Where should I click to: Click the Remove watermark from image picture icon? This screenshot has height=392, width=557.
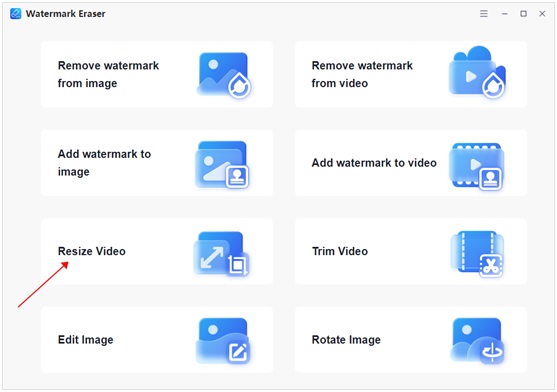click(x=224, y=75)
